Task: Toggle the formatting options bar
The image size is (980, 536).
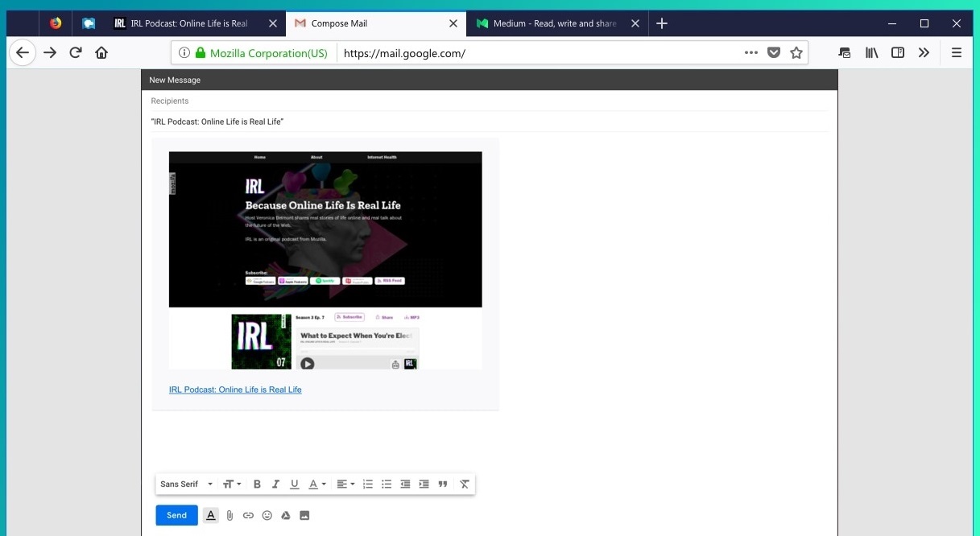Action: click(211, 515)
